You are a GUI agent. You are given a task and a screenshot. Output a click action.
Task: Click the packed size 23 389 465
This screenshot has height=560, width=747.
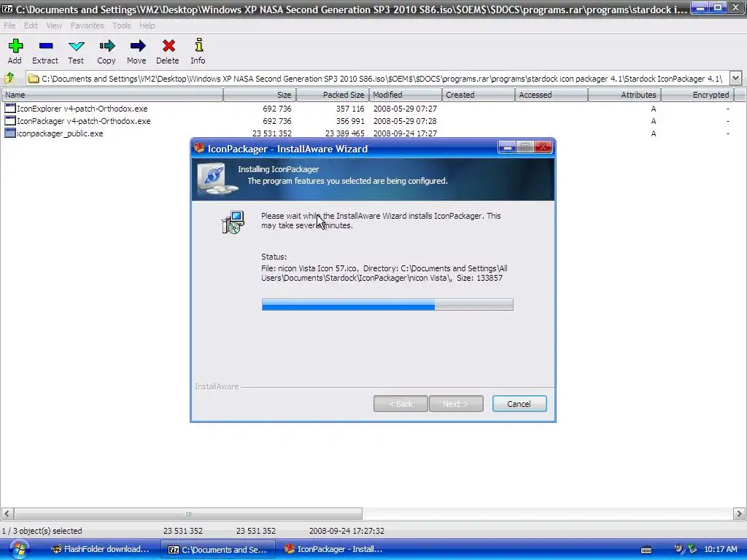click(x=345, y=133)
